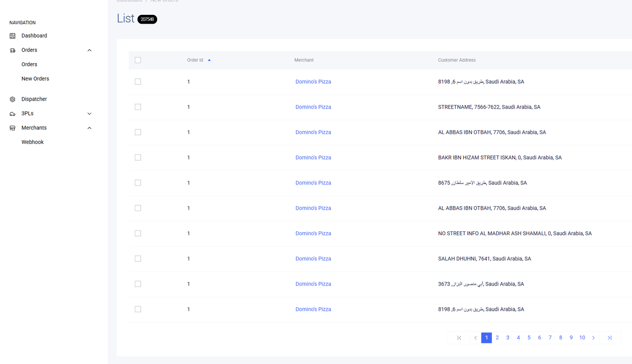Click the Orders truck icon in sidebar
Image resolution: width=632 pixels, height=364 pixels.
12,50
